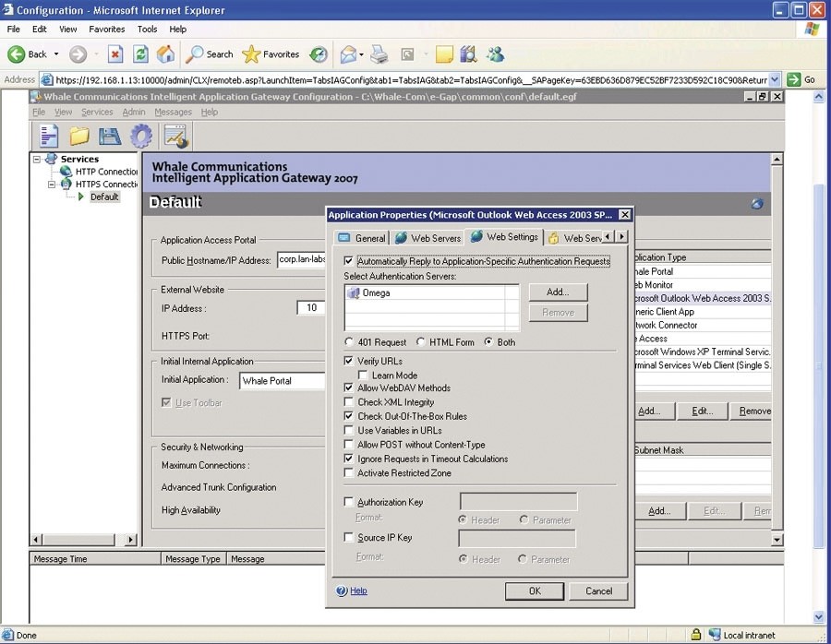Viewport: 831px width, 644px height.
Task: Enable the Learn Mode checkbox
Action: coord(363,375)
